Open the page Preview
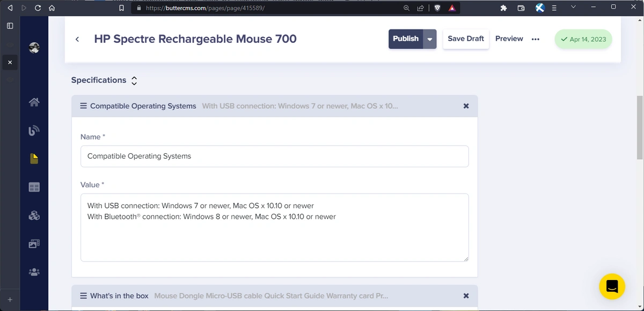Viewport: 644px width, 311px height. click(x=509, y=39)
